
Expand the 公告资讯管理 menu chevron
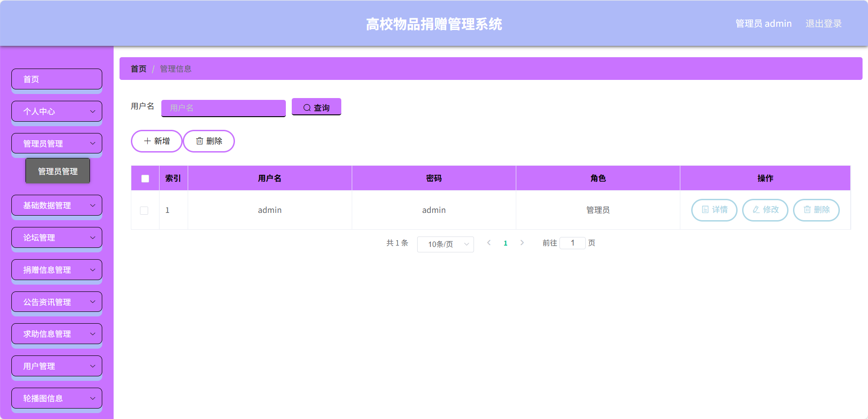point(93,302)
